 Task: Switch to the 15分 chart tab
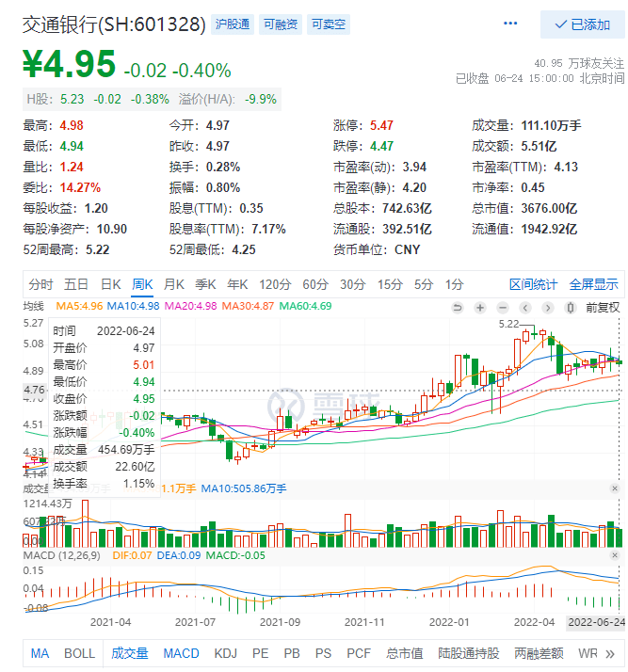tap(390, 284)
